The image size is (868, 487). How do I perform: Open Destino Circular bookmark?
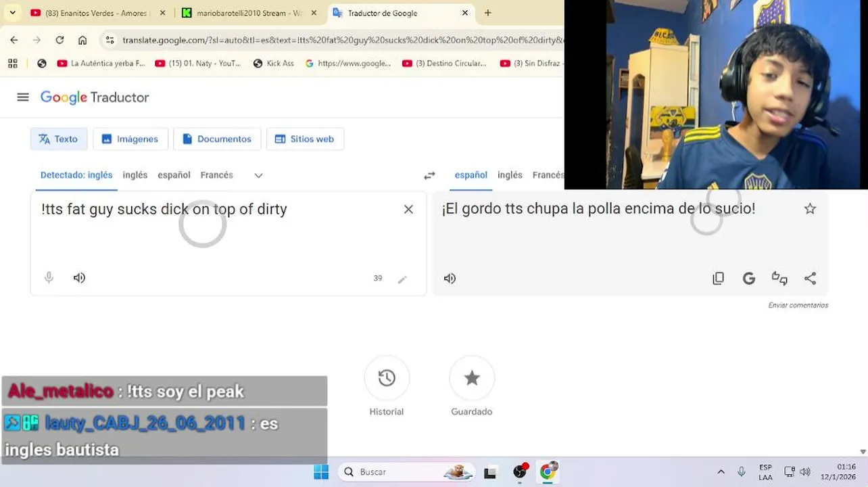pyautogui.click(x=445, y=63)
